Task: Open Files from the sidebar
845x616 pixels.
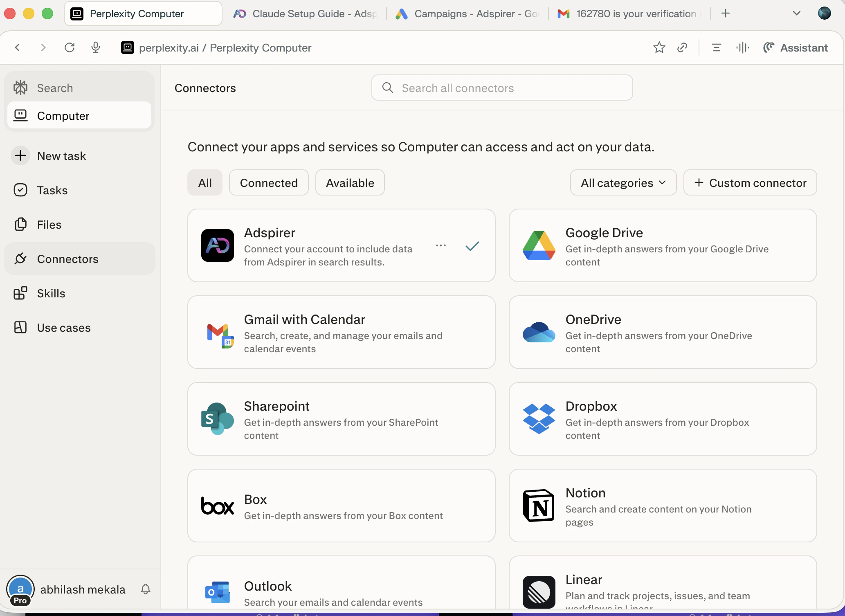Action: point(48,224)
